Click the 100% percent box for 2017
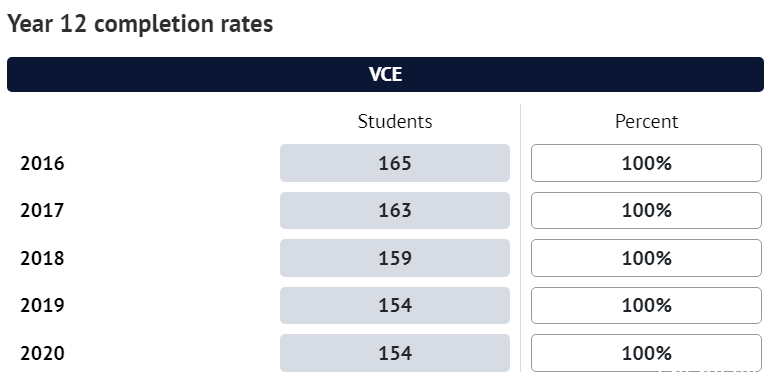 (x=646, y=210)
